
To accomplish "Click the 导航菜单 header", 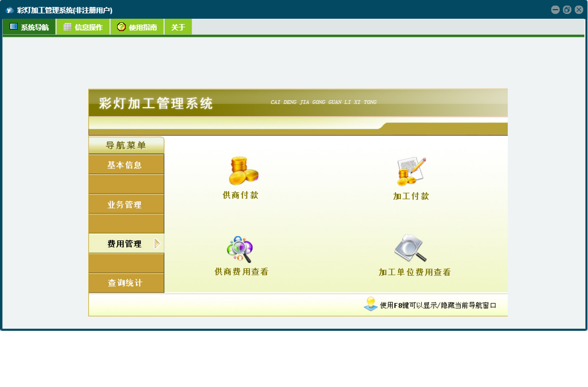I will click(126, 145).
